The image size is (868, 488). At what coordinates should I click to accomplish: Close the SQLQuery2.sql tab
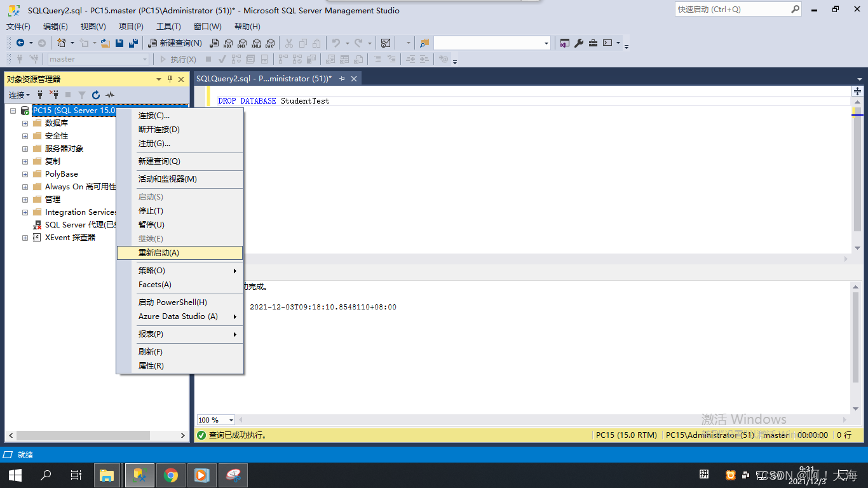[354, 79]
